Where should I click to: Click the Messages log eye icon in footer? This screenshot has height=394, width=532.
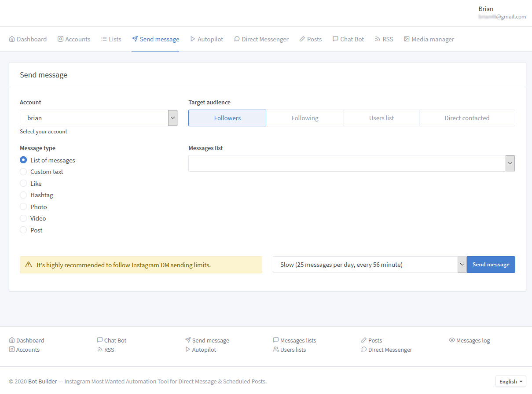pos(451,340)
